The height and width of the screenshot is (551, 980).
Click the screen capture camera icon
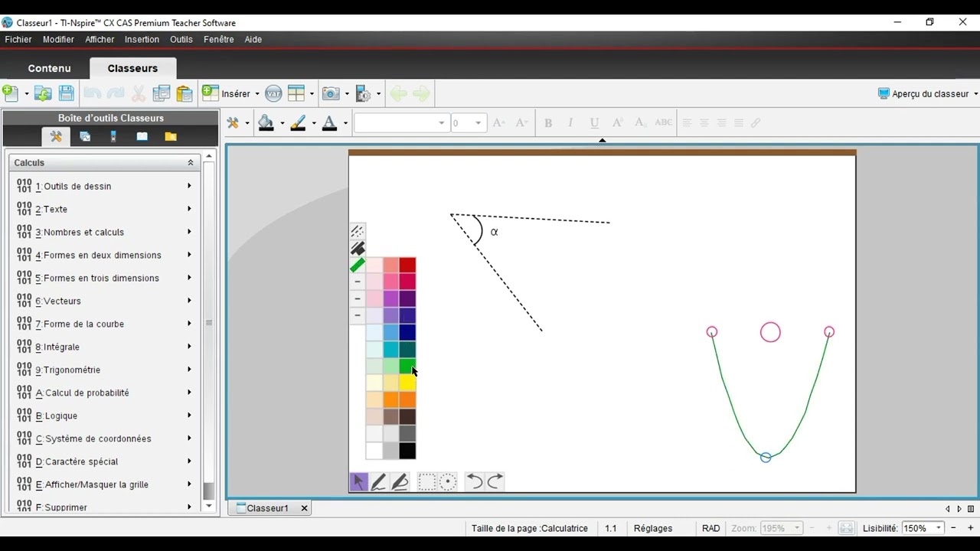(331, 93)
